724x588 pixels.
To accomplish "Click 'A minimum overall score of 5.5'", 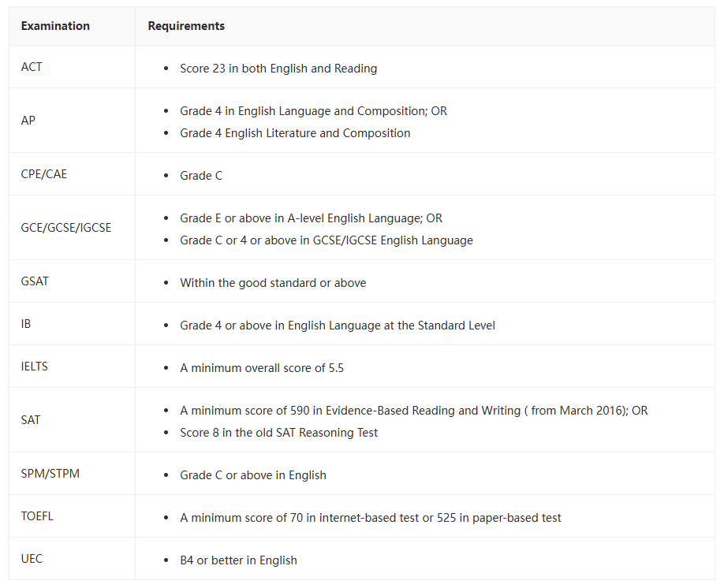I will 262,368.
